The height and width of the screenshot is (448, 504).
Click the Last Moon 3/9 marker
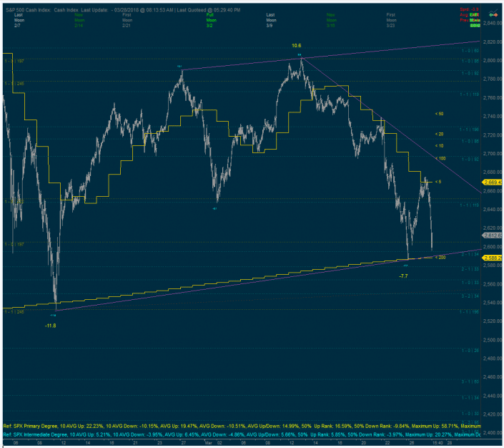pos(271,20)
